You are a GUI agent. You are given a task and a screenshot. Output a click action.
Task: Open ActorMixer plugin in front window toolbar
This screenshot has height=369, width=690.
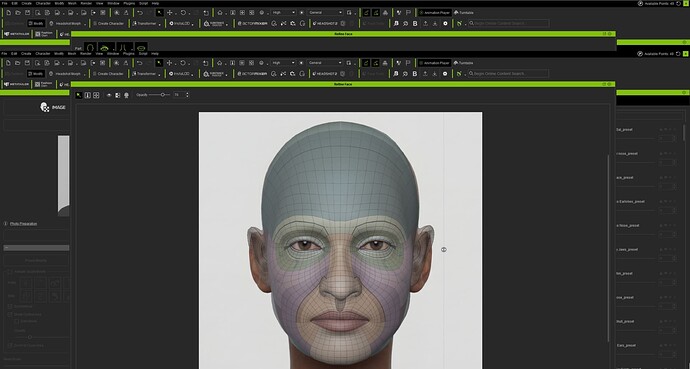click(x=252, y=73)
